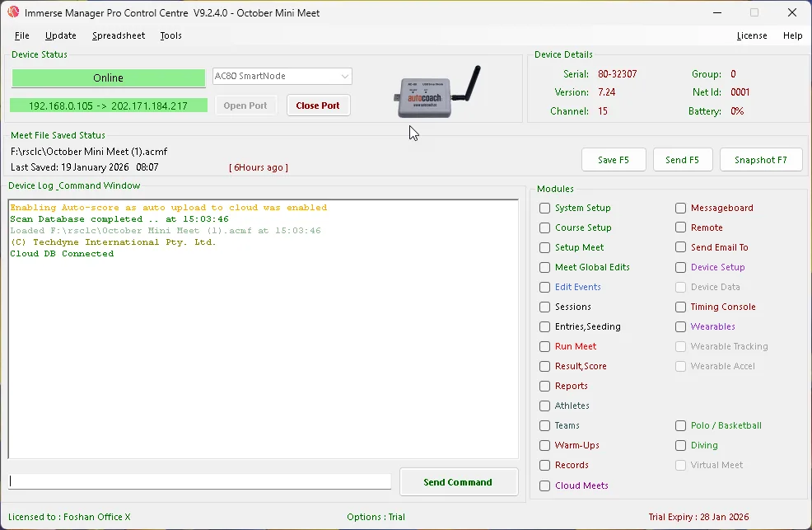The height and width of the screenshot is (530, 812).
Task: Click the Save F5 button
Action: click(613, 160)
